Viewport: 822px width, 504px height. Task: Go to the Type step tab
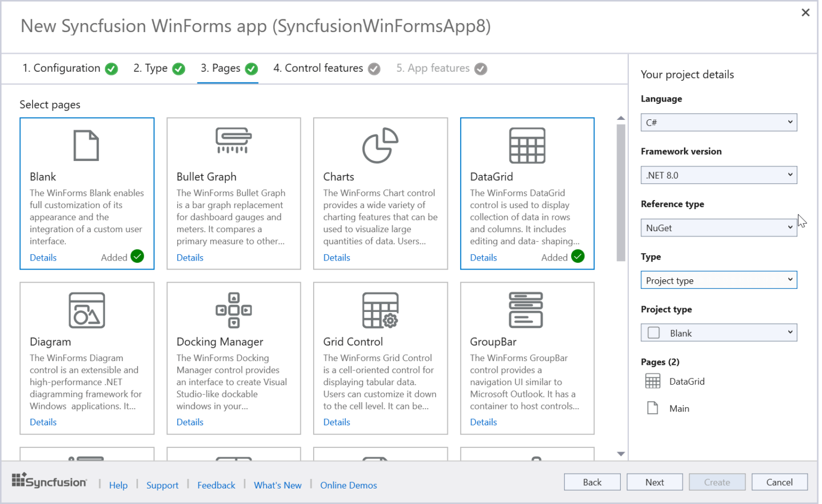pos(150,68)
